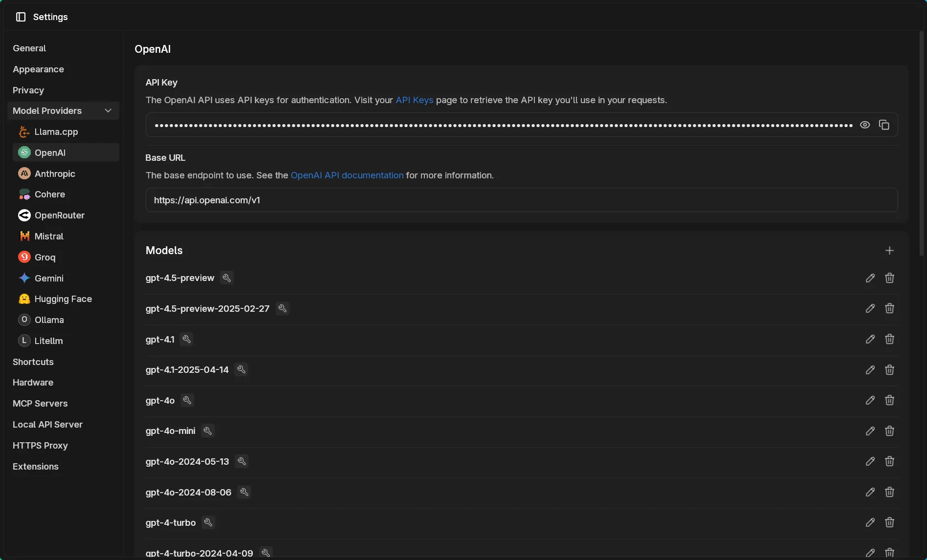Select the Mistral provider icon
The image size is (927, 560).
coord(24,236)
